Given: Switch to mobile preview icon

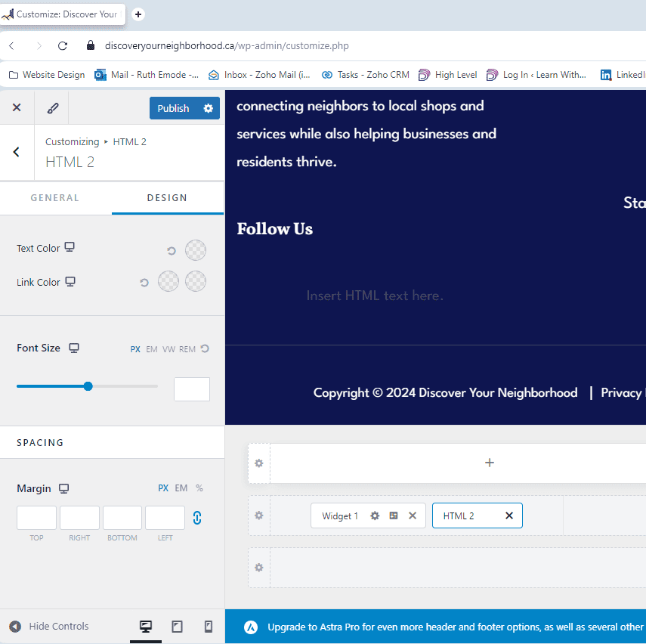Looking at the screenshot, I should (209, 627).
